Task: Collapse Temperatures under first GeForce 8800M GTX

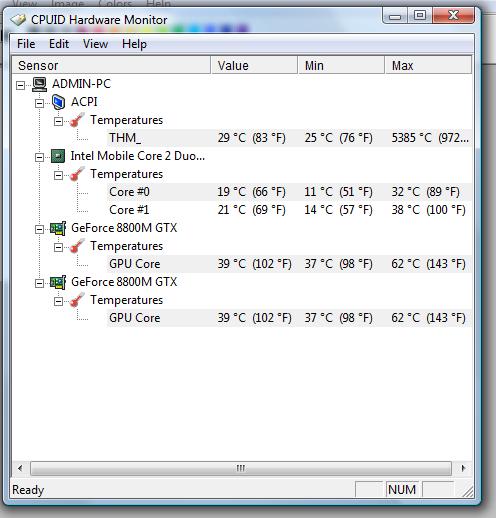Action: tap(58, 247)
